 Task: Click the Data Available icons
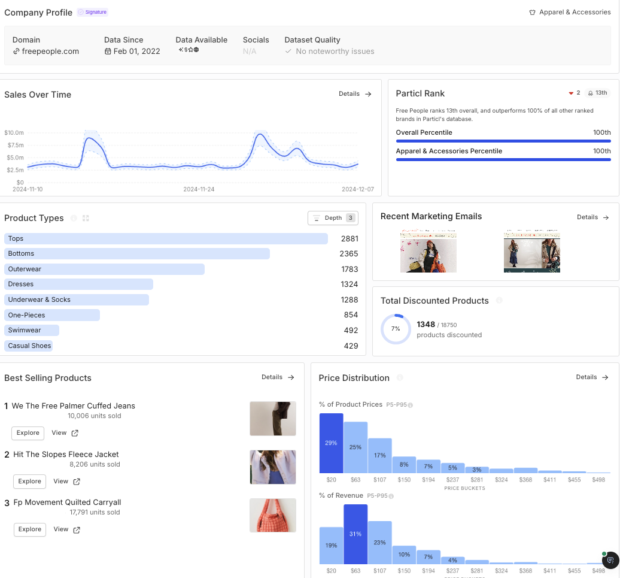click(x=189, y=50)
